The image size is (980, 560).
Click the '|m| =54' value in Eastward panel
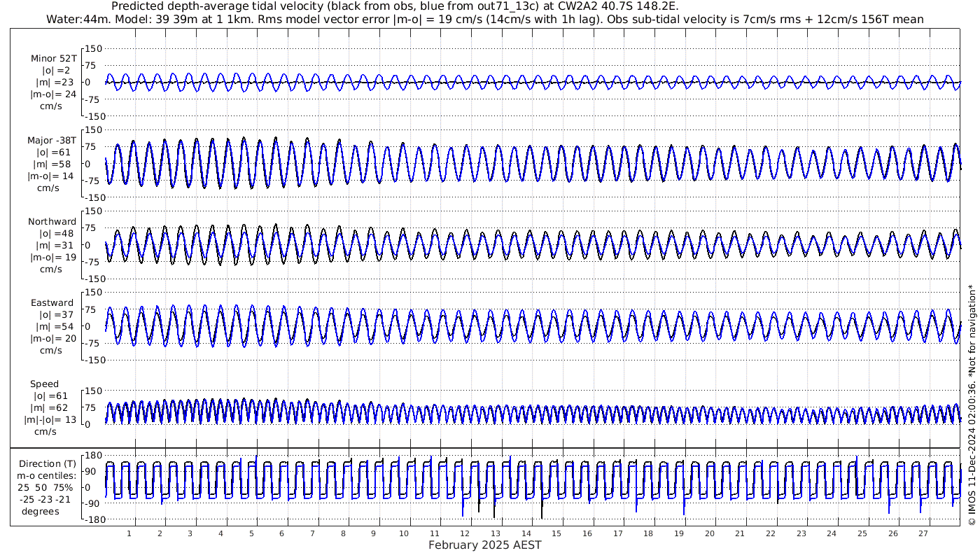54,327
